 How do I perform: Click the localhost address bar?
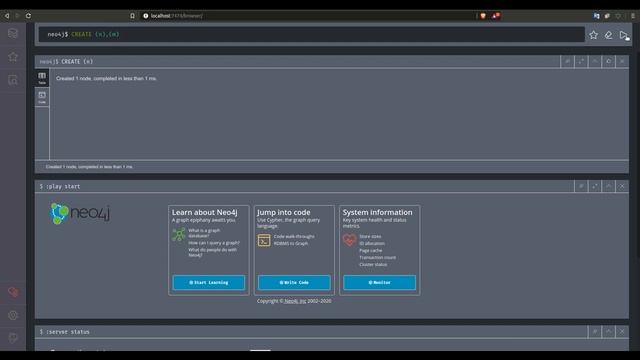(308, 16)
